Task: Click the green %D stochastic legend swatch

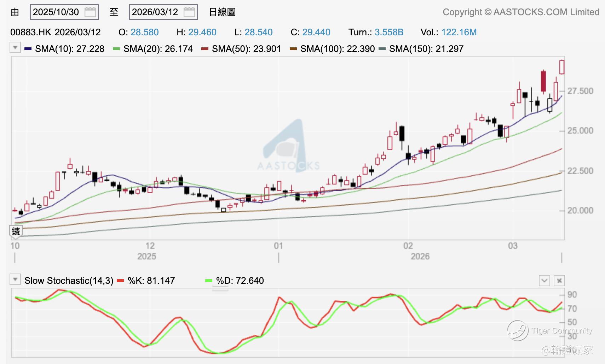Action: click(x=209, y=281)
